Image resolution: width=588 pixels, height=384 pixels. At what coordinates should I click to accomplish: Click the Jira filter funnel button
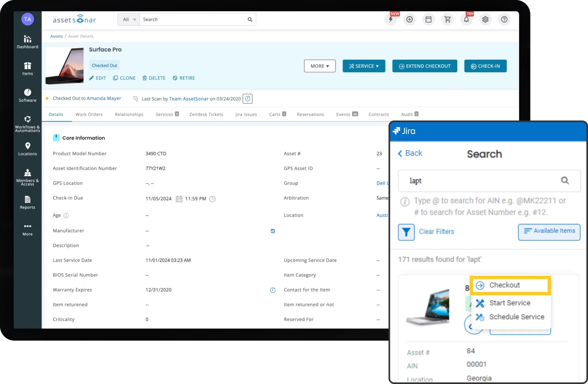click(x=406, y=232)
